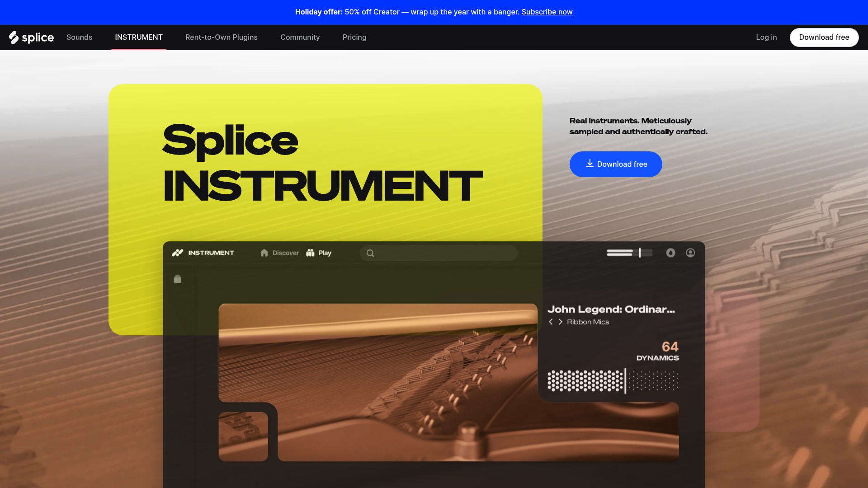Click the DYNAMICS label

click(658, 358)
